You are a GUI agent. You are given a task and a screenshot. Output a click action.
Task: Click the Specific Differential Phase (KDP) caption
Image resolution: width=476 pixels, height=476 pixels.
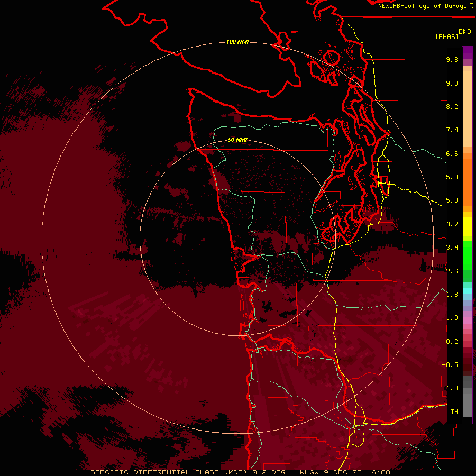coord(240,472)
